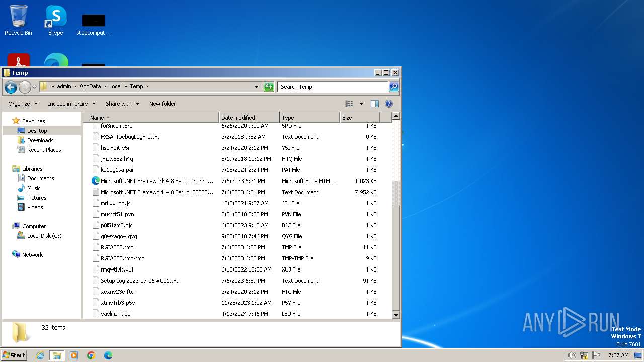Open Videos library
This screenshot has height=362, width=644.
tap(35, 207)
